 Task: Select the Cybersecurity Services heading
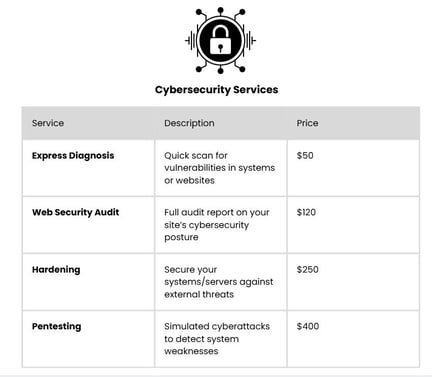(217, 89)
